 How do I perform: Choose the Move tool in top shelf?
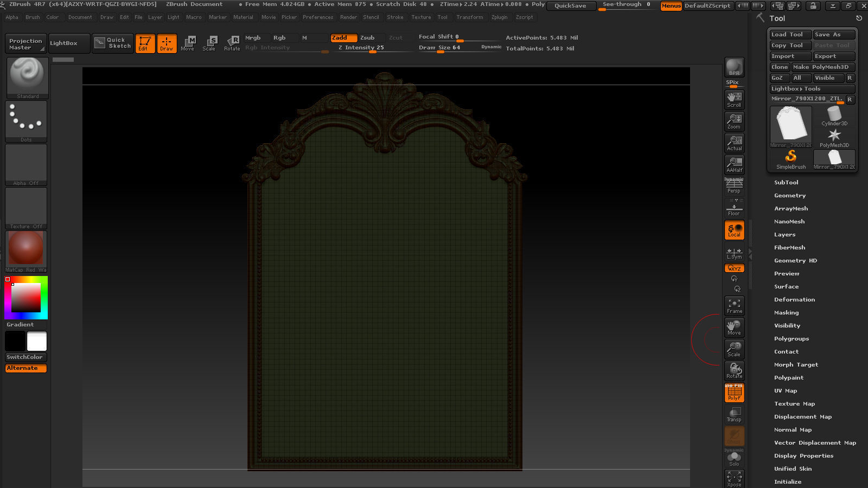point(188,43)
